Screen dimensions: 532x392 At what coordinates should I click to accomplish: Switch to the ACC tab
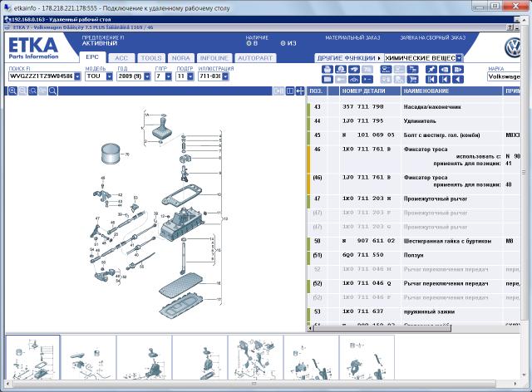(121, 58)
